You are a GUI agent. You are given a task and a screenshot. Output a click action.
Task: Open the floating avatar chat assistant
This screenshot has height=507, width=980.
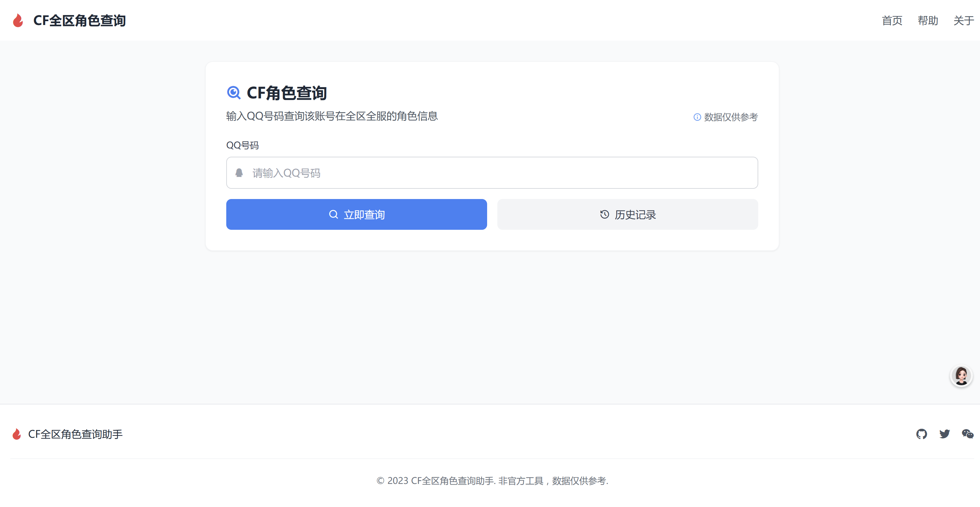pyautogui.click(x=961, y=376)
